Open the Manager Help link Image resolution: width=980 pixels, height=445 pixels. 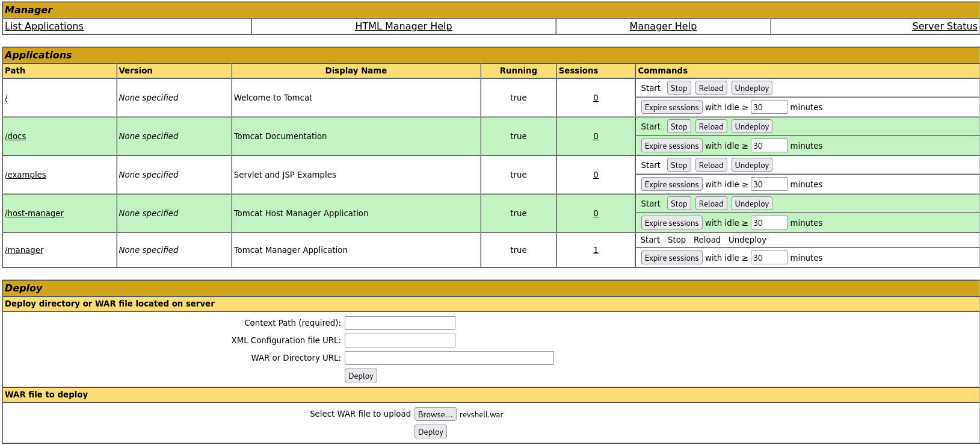pyautogui.click(x=663, y=26)
